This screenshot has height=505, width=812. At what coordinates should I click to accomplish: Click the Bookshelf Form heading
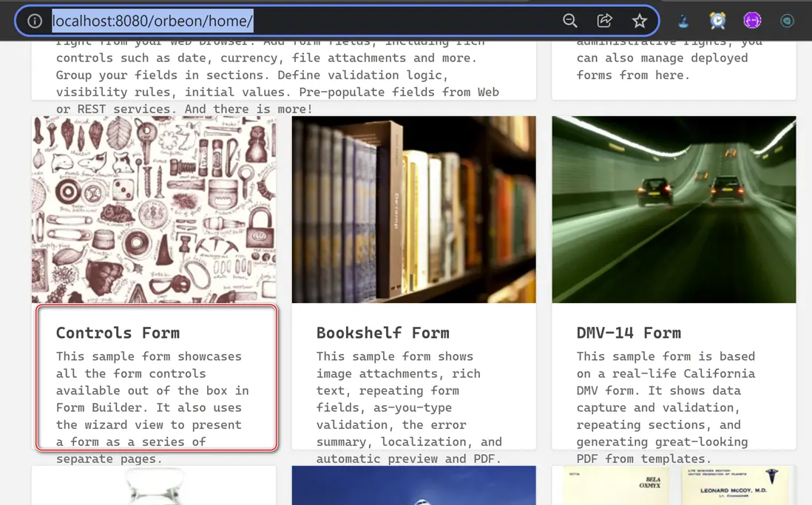click(382, 333)
